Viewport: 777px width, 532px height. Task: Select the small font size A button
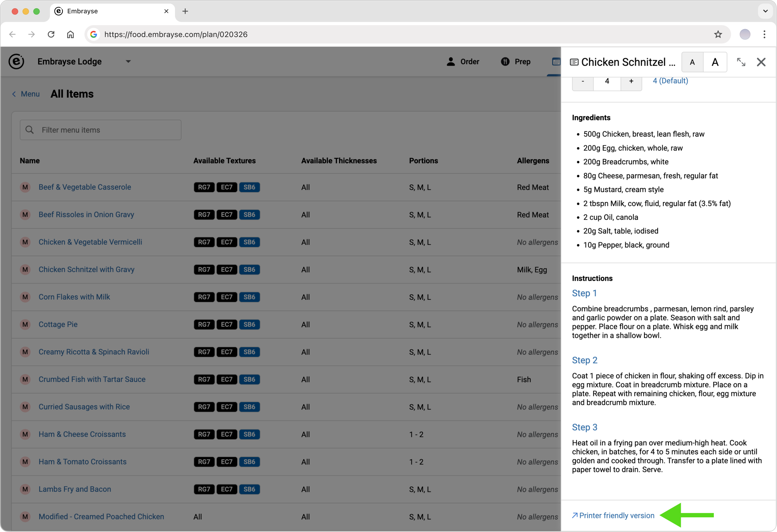point(692,62)
